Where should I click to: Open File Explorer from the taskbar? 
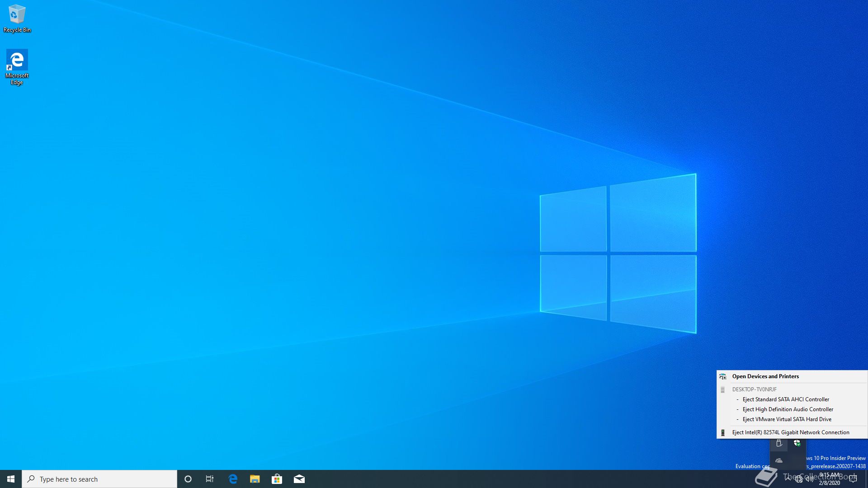(x=255, y=479)
